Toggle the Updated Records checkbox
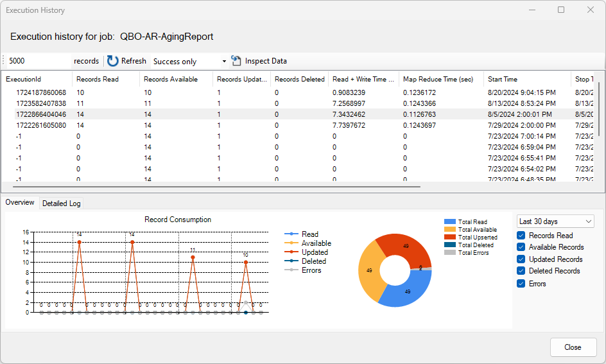 (x=521, y=259)
